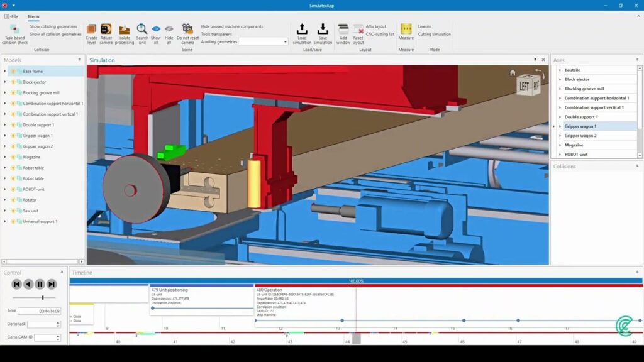Close the Simulation panel
Viewport: 644px width, 362px height.
point(543,60)
